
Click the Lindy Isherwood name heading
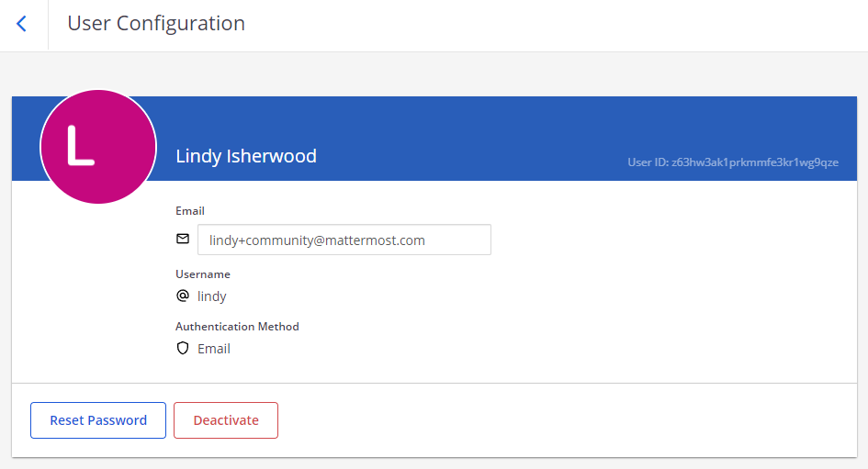246,156
